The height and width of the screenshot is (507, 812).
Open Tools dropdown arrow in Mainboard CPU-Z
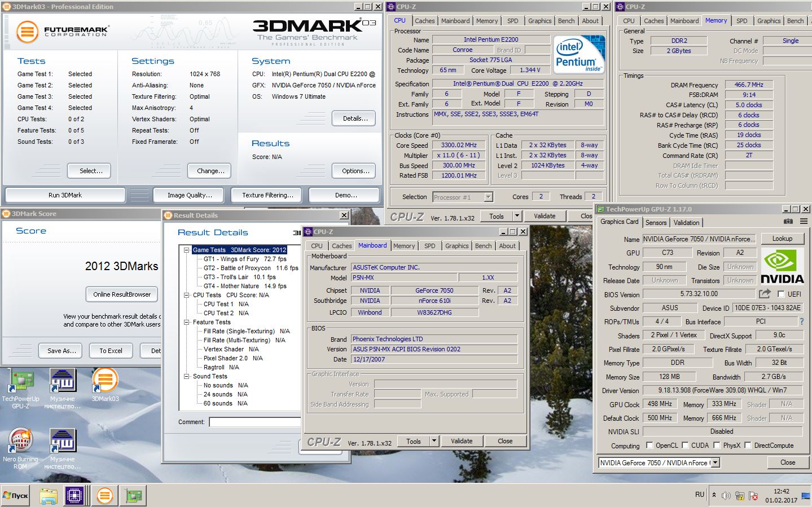(434, 441)
